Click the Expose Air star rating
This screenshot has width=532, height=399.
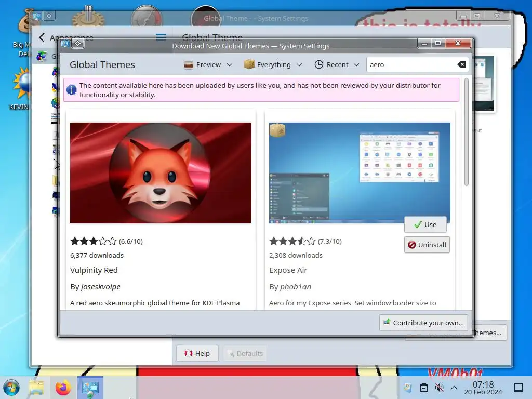pyautogui.click(x=292, y=241)
